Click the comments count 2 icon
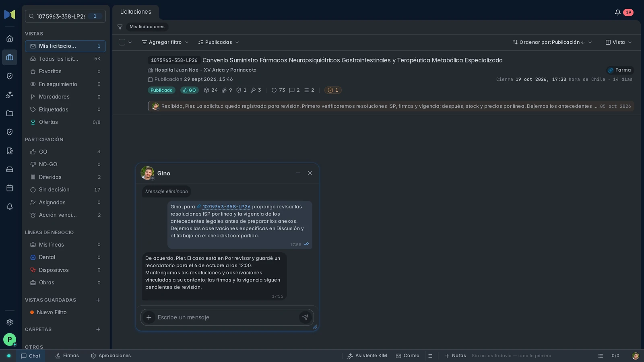The height and width of the screenshot is (362, 644). coord(294,90)
